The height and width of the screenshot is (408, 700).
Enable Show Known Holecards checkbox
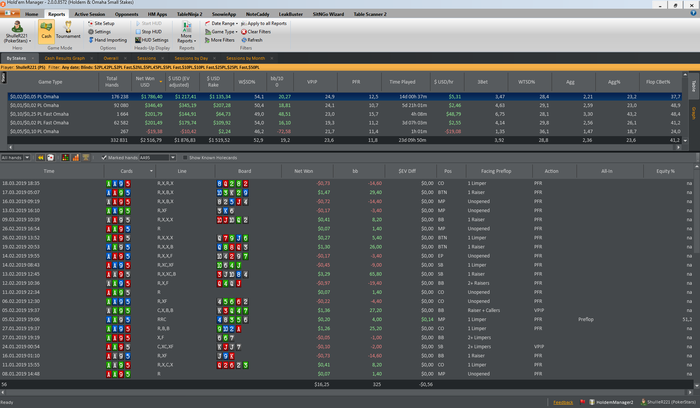coord(185,158)
